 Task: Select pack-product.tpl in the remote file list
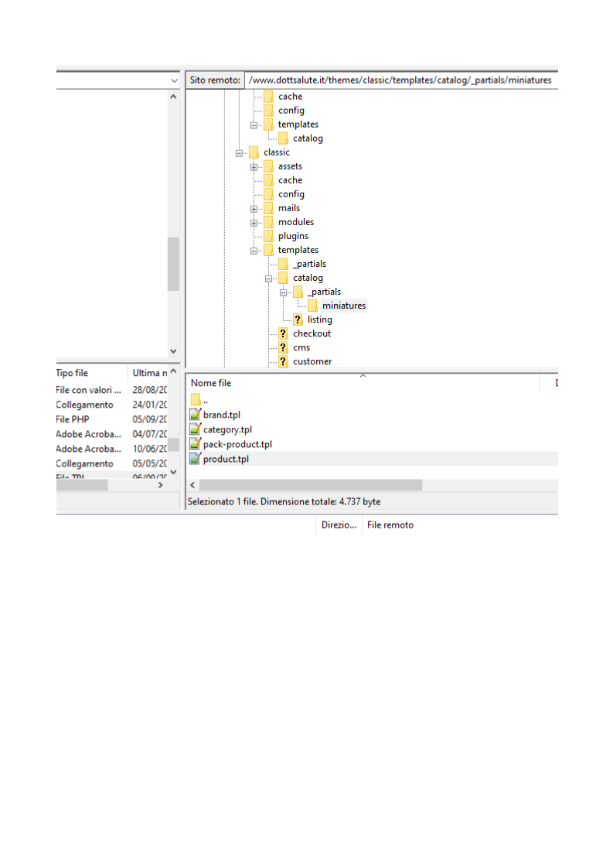(237, 444)
